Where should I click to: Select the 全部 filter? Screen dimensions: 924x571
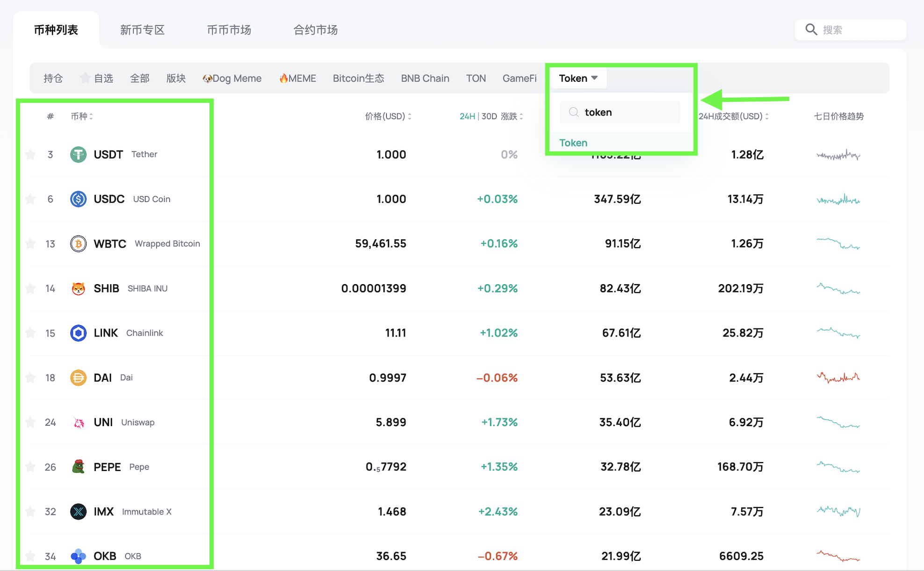point(140,78)
